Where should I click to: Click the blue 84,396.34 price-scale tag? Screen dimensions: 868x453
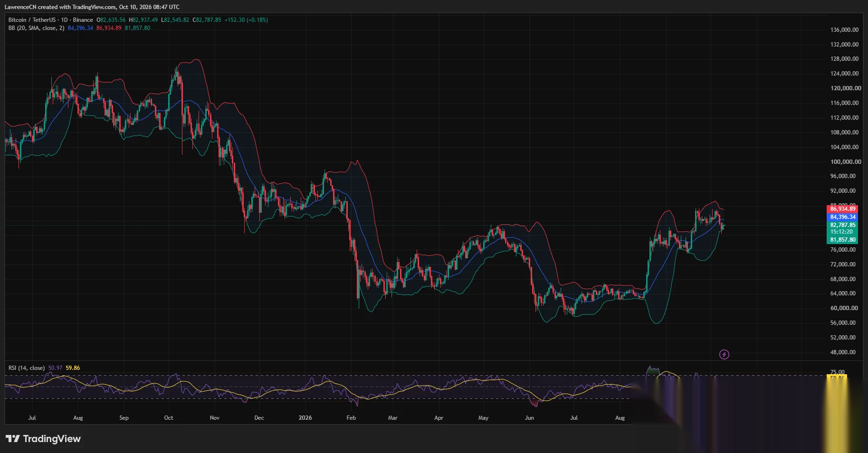pyautogui.click(x=842, y=217)
